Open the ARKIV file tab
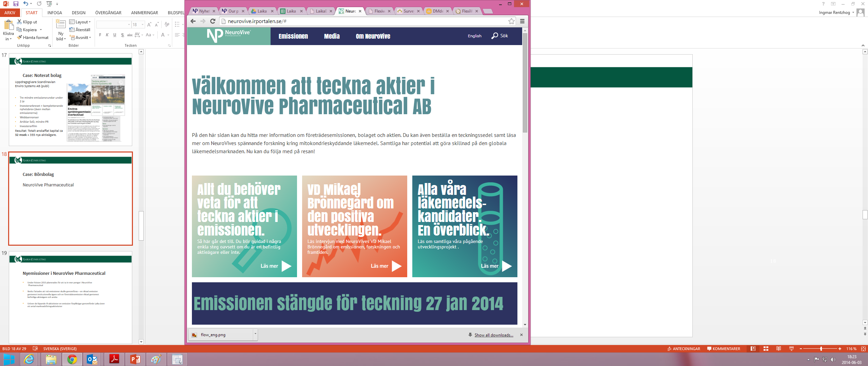This screenshot has width=868, height=366. [x=10, y=13]
